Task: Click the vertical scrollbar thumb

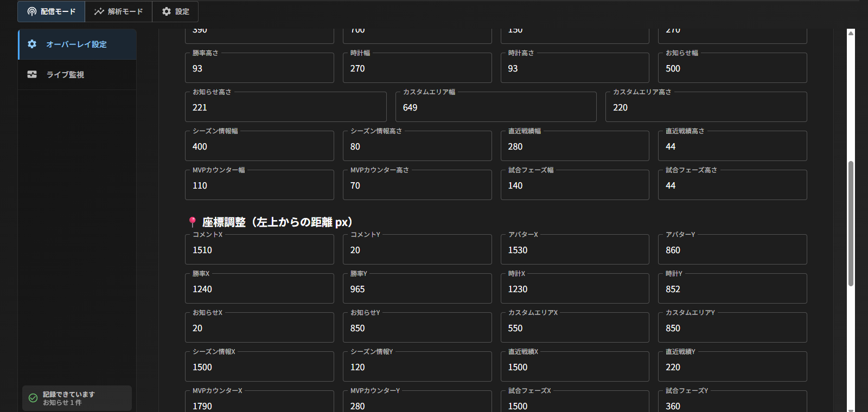Action: [x=851, y=223]
